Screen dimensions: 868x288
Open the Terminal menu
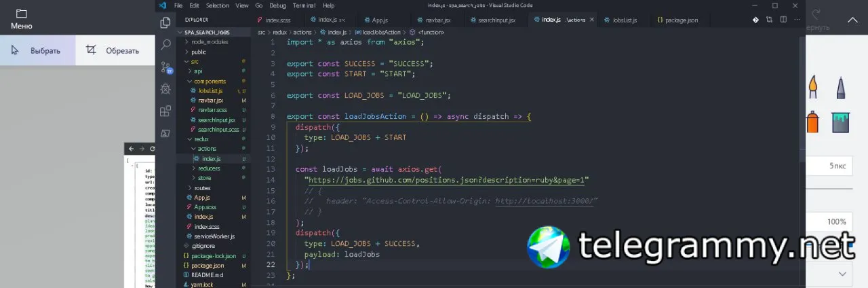(x=304, y=5)
